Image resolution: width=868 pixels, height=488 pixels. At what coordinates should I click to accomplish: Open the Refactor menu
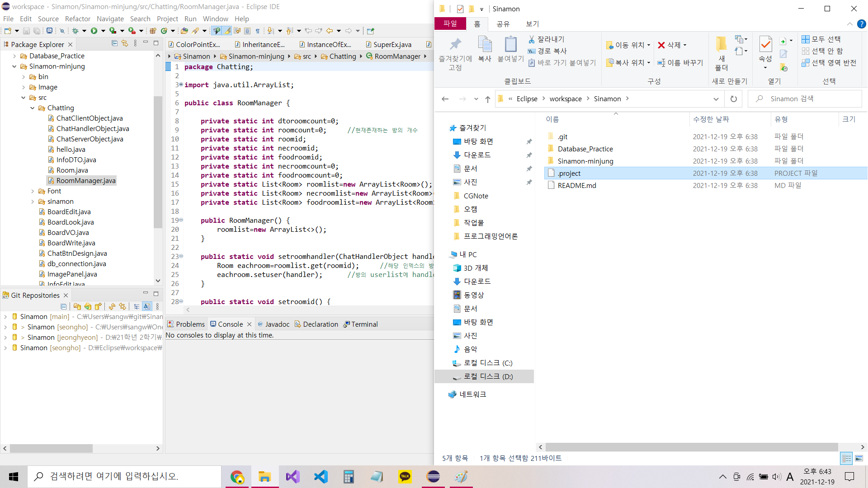[x=77, y=19]
